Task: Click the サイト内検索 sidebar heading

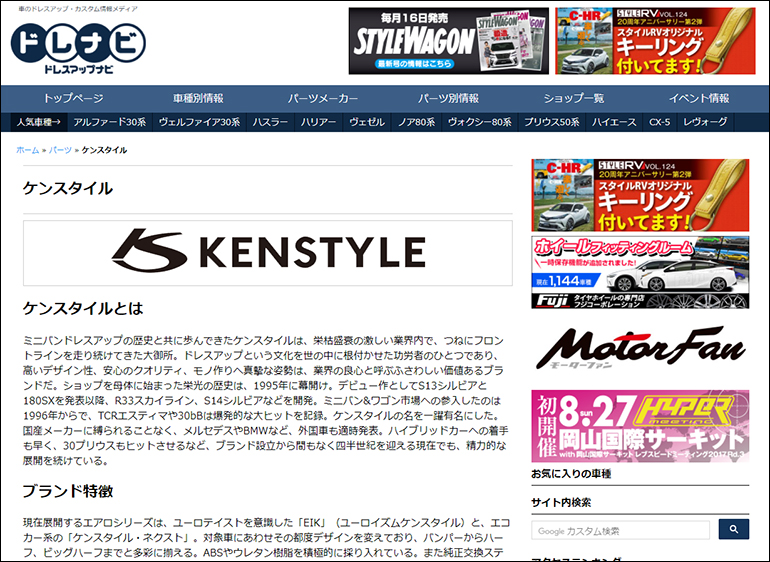Action: (561, 503)
